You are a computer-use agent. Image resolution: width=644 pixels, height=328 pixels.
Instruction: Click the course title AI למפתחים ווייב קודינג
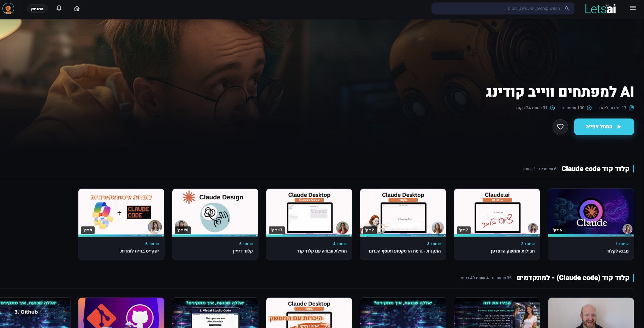click(x=560, y=92)
